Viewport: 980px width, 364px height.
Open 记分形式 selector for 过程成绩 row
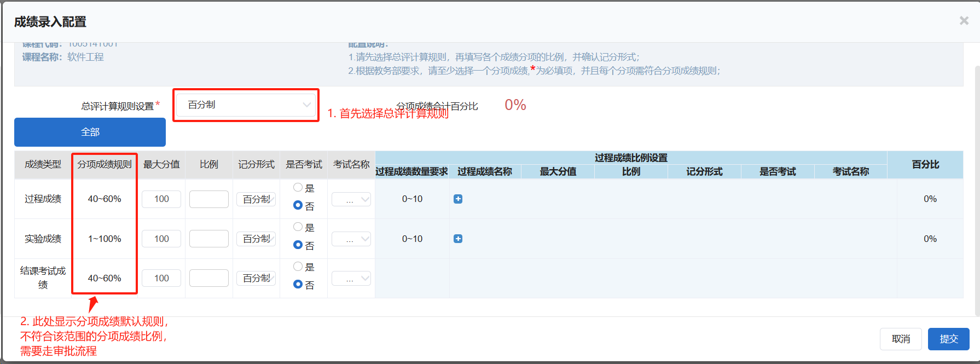(256, 200)
